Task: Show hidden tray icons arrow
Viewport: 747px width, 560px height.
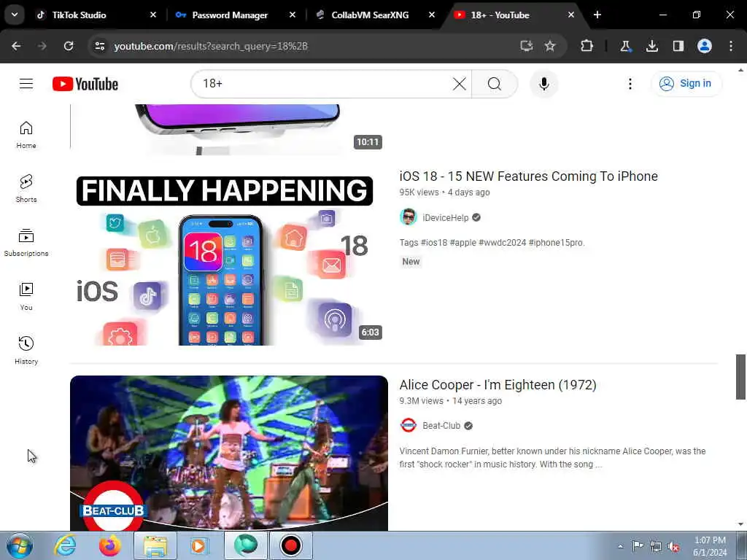Action: [x=620, y=546]
